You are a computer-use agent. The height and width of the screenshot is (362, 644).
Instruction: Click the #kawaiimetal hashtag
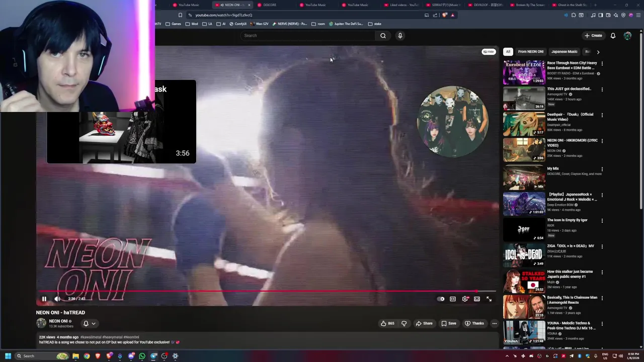91,337
